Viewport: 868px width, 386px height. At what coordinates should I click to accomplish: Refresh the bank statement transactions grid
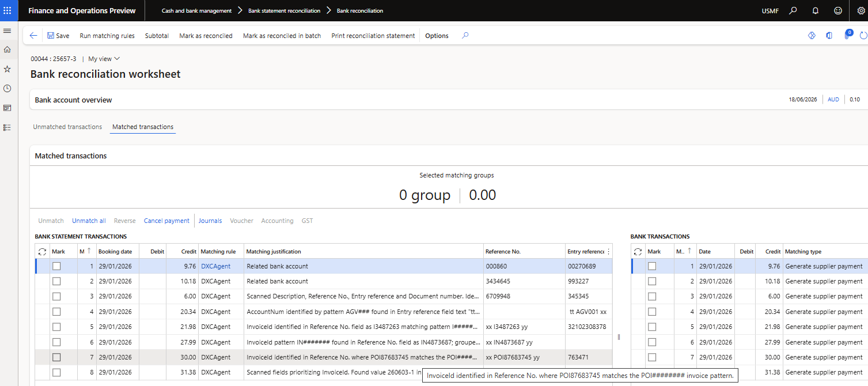[42, 252]
